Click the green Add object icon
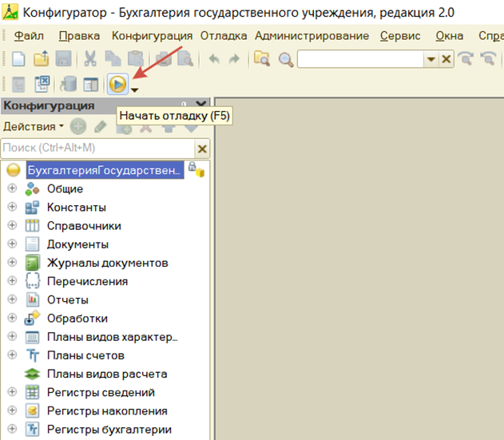The width and height of the screenshot is (504, 440). [78, 126]
